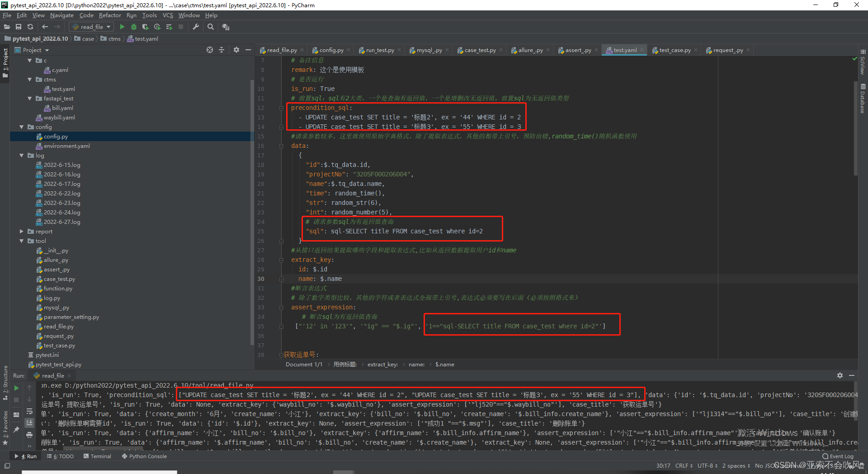This screenshot has width=868, height=474.
Task: Open the Navigate menu
Action: 61,15
